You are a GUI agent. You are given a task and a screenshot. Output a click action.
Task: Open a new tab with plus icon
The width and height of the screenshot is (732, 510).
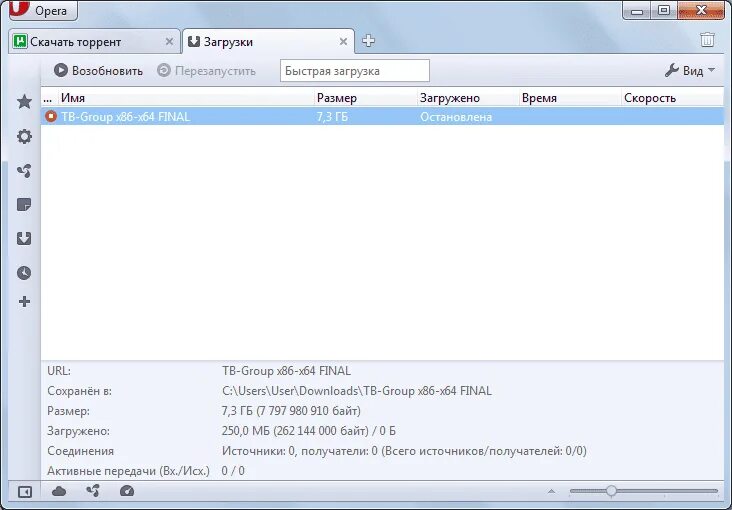[368, 41]
